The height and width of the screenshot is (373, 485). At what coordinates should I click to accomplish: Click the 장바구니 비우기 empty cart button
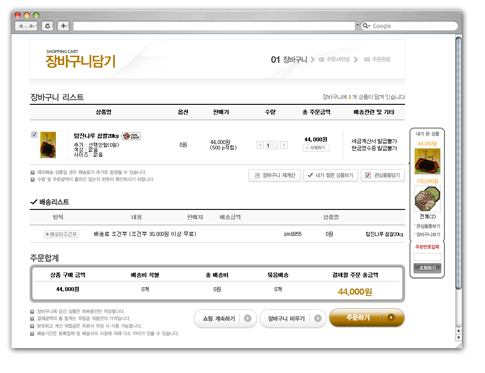click(292, 318)
